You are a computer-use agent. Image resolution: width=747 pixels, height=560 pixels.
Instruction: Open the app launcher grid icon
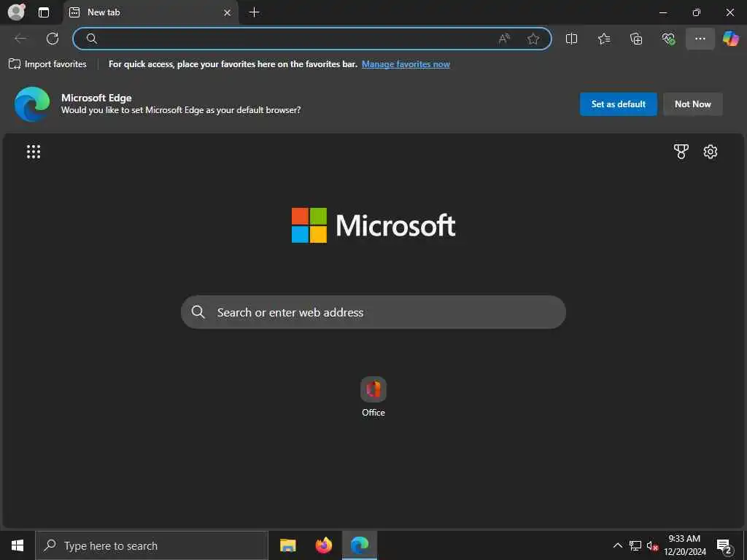[x=34, y=152]
